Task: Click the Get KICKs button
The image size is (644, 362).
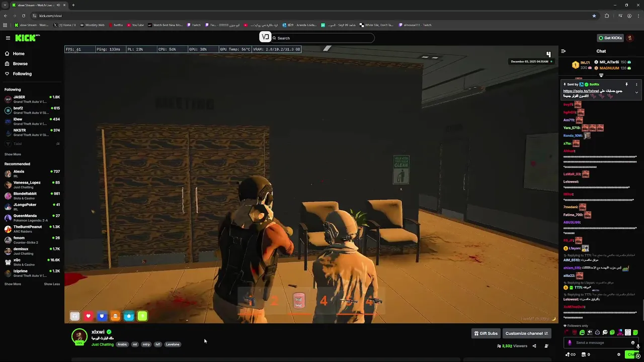Action: 610,38
